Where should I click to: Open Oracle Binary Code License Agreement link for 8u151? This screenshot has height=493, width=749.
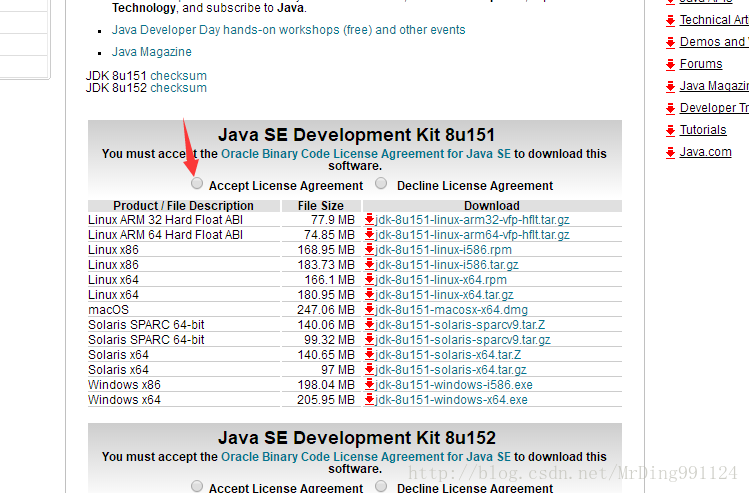click(x=366, y=154)
